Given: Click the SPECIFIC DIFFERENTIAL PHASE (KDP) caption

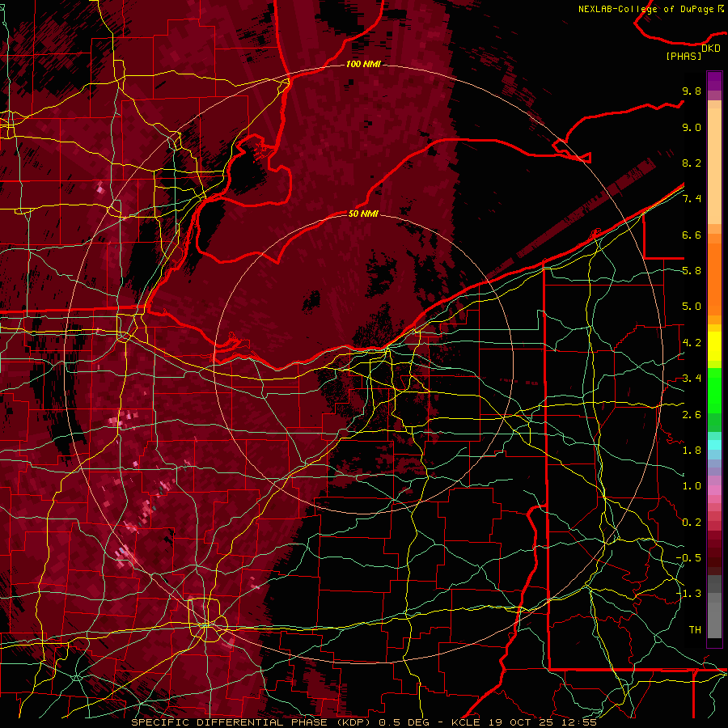Looking at the screenshot, I should click(x=251, y=722).
